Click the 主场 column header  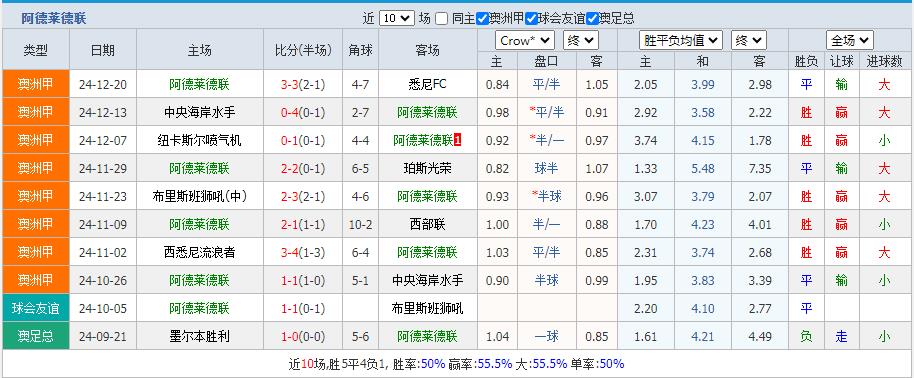pyautogui.click(x=199, y=50)
